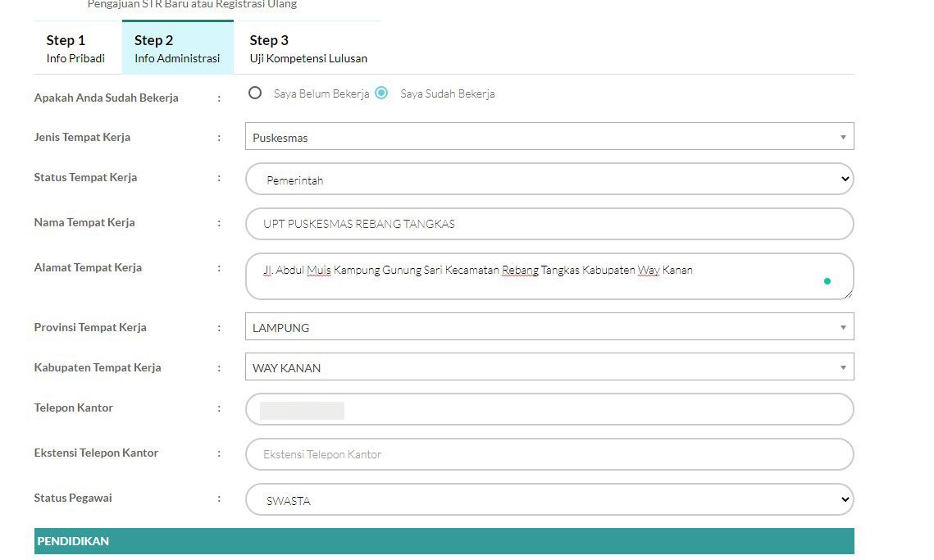The height and width of the screenshot is (560, 934).
Task: Open the Status Tempat Kerja dropdown showing Pemerintah
Action: 549,179
